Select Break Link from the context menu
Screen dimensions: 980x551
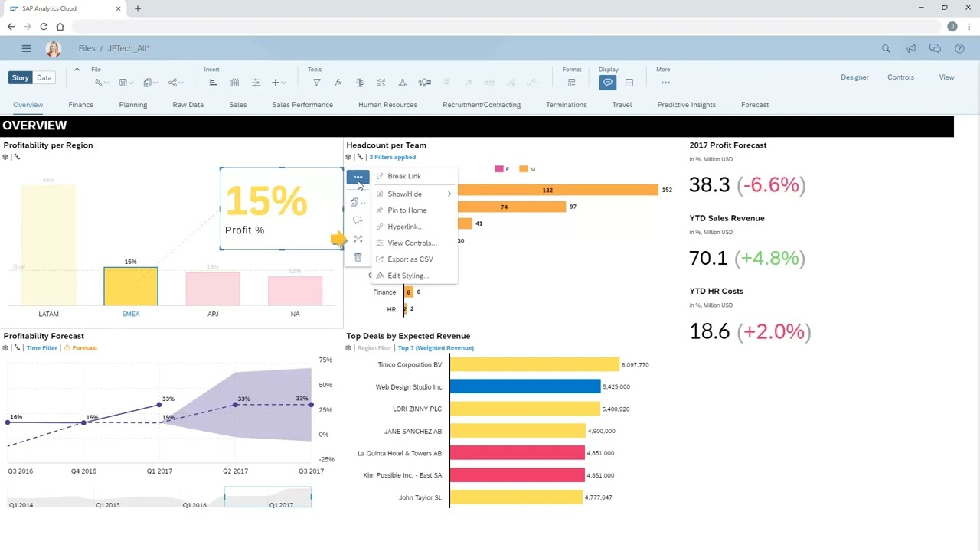tap(413, 176)
